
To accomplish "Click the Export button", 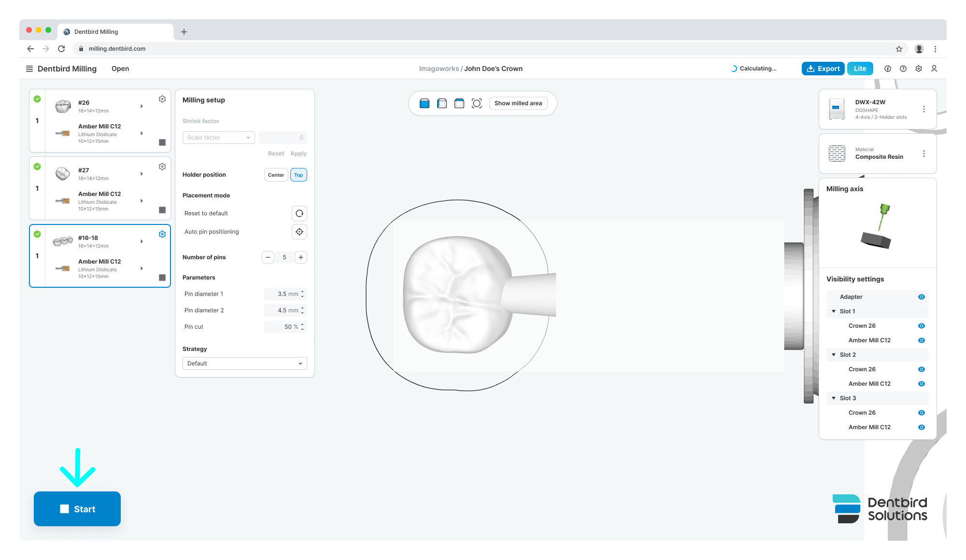I will pos(823,69).
